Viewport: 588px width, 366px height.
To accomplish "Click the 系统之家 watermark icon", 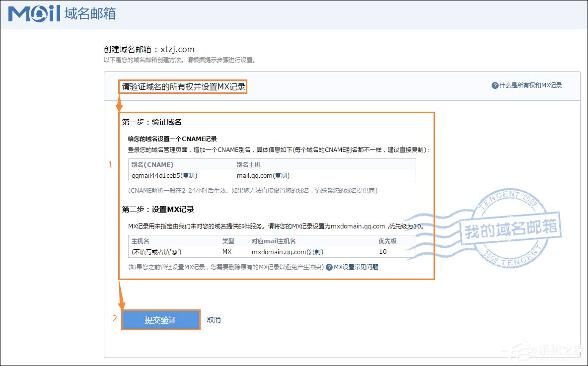I will point(518,351).
